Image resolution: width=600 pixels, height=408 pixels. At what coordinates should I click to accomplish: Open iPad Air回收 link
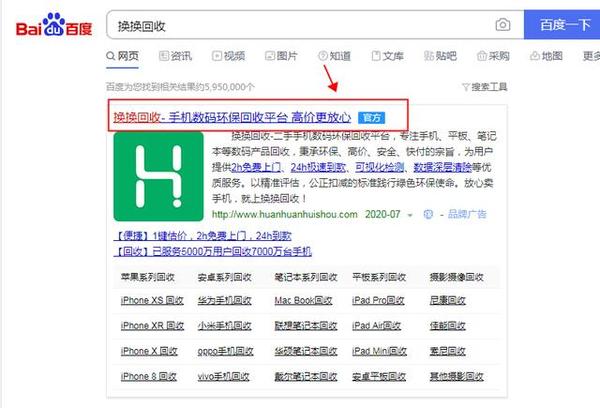377,326
